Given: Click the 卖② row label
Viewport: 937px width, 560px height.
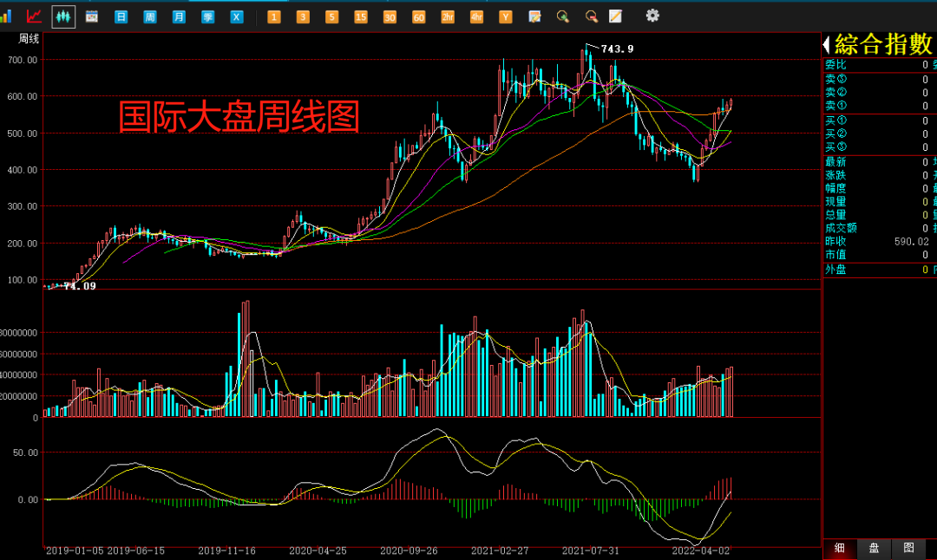Looking at the screenshot, I should [835, 92].
